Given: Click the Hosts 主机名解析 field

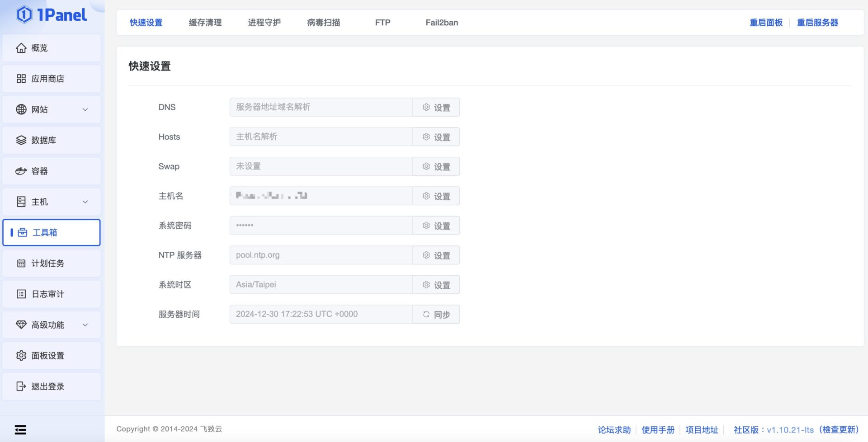Looking at the screenshot, I should [x=321, y=136].
